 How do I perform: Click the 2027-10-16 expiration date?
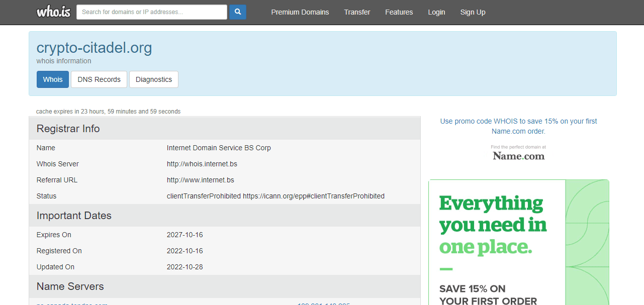185,235
